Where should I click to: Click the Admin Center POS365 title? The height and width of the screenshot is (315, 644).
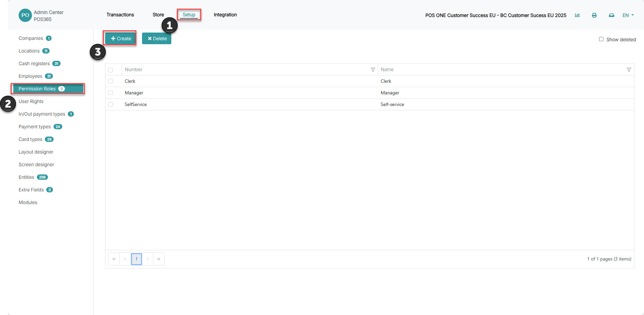[49, 16]
